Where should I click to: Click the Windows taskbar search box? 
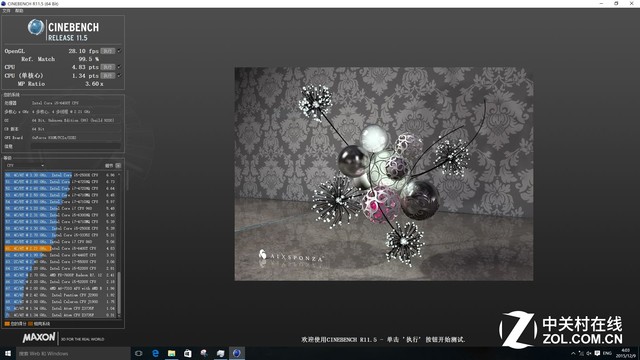click(x=73, y=353)
